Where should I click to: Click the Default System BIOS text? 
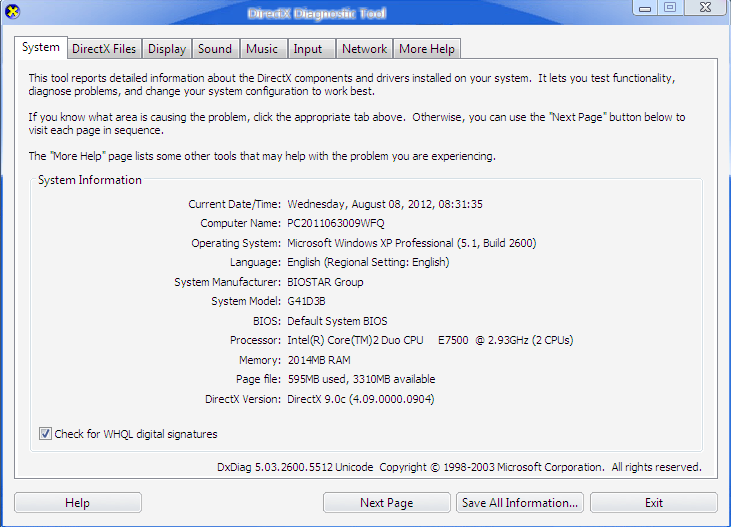point(337,321)
